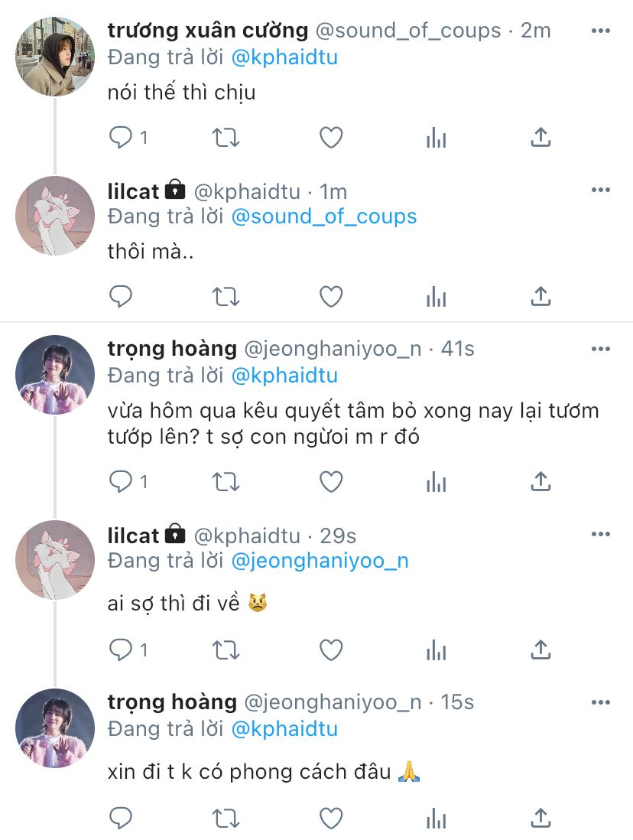This screenshot has height=840, width=633.
Task: Reply to the "thôi mà.." tweet
Action: [121, 296]
